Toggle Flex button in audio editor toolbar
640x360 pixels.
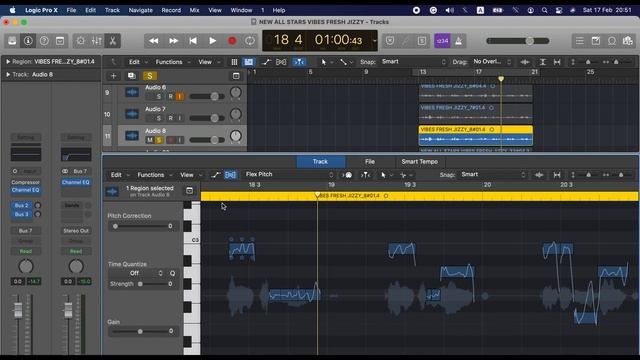point(230,175)
